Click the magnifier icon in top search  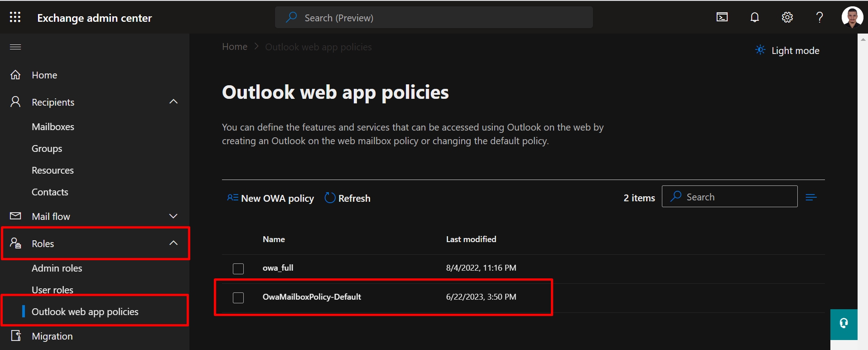click(x=291, y=17)
